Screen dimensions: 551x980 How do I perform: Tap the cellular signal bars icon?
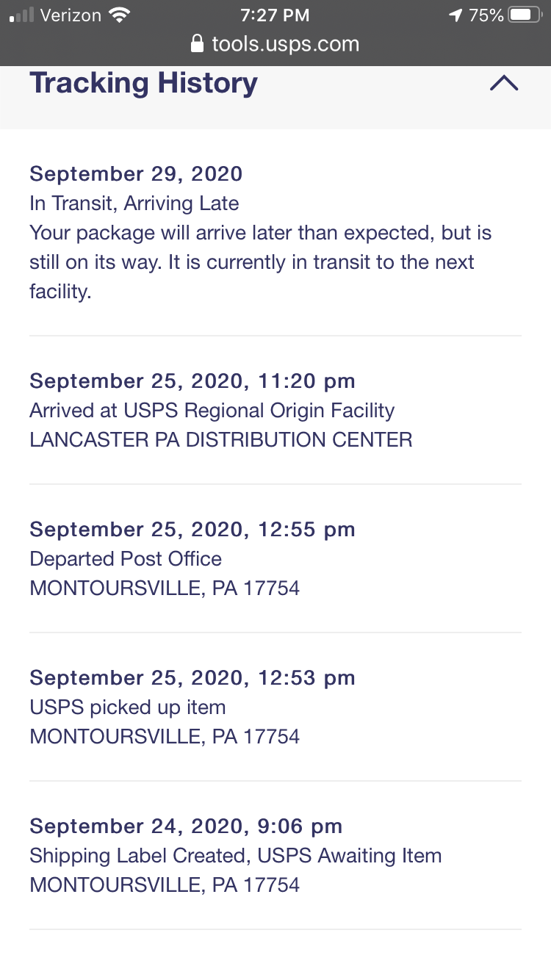tap(22, 15)
